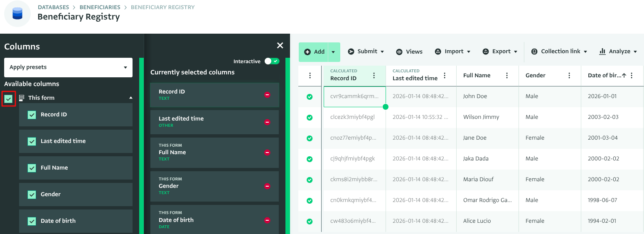Click the database icon in header
The image size is (644, 234).
pyautogui.click(x=17, y=14)
